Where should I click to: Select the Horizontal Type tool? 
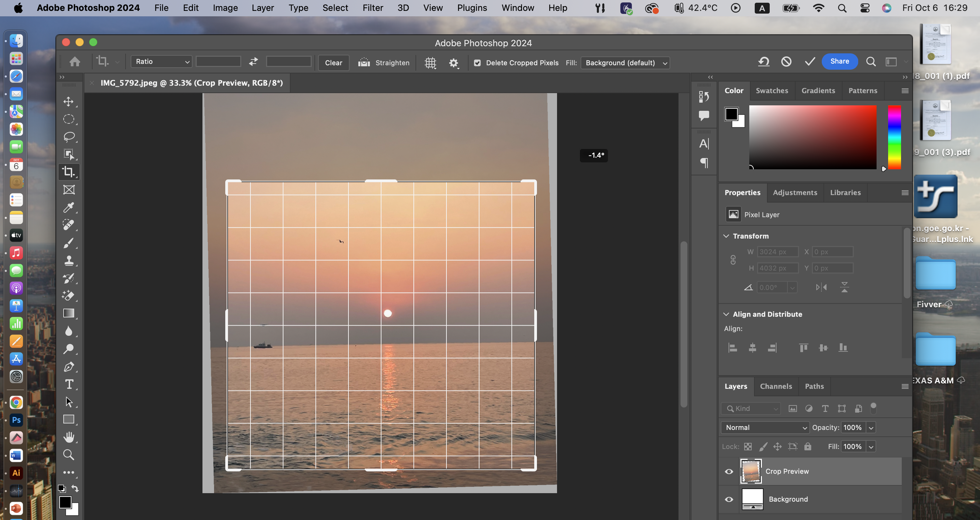pyautogui.click(x=69, y=384)
